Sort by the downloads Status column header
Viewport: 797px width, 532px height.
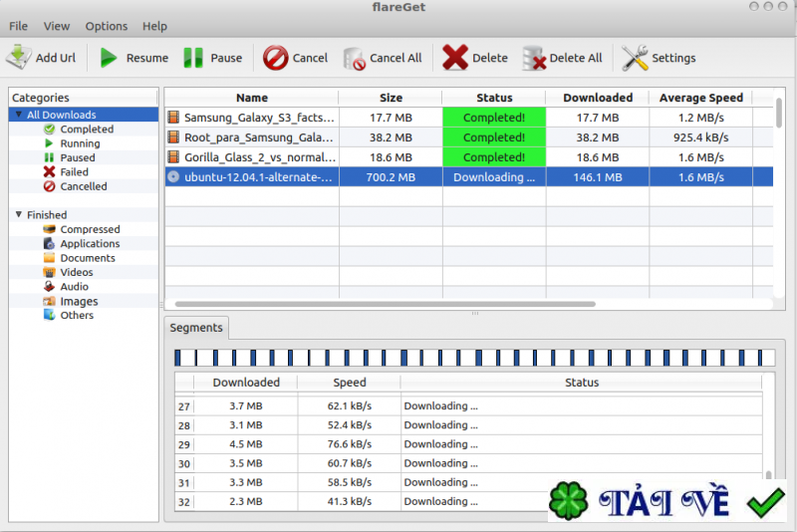(x=494, y=98)
